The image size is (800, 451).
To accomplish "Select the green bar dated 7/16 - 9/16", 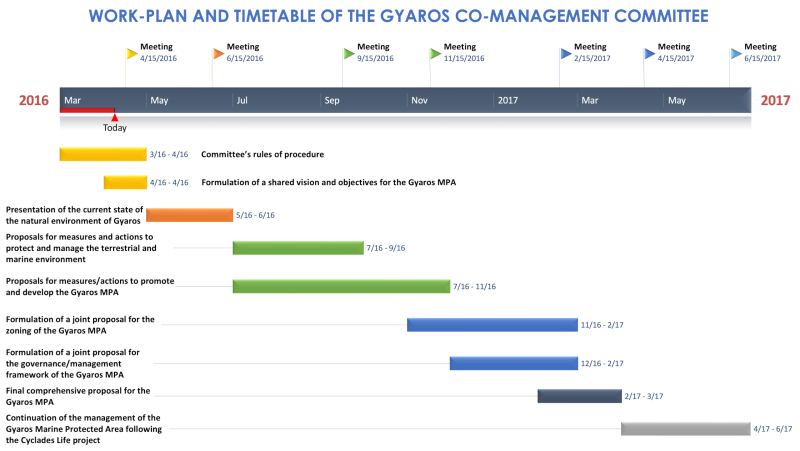I will [298, 248].
